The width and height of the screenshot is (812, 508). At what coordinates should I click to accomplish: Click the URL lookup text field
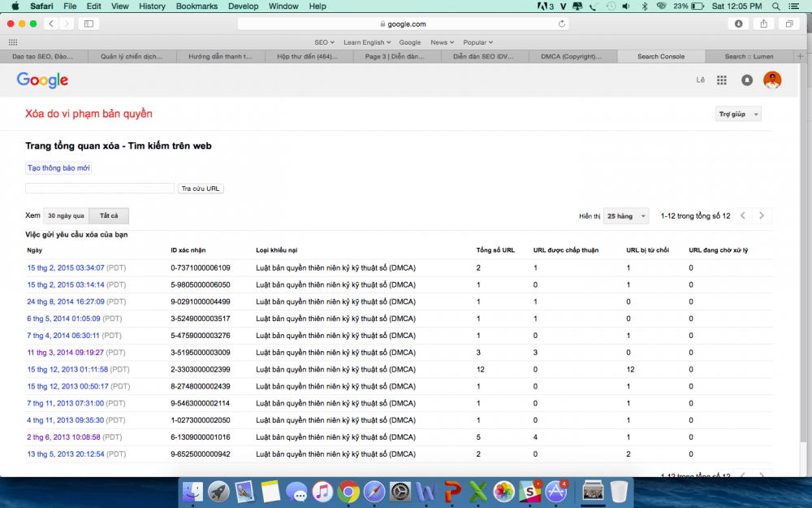click(99, 189)
